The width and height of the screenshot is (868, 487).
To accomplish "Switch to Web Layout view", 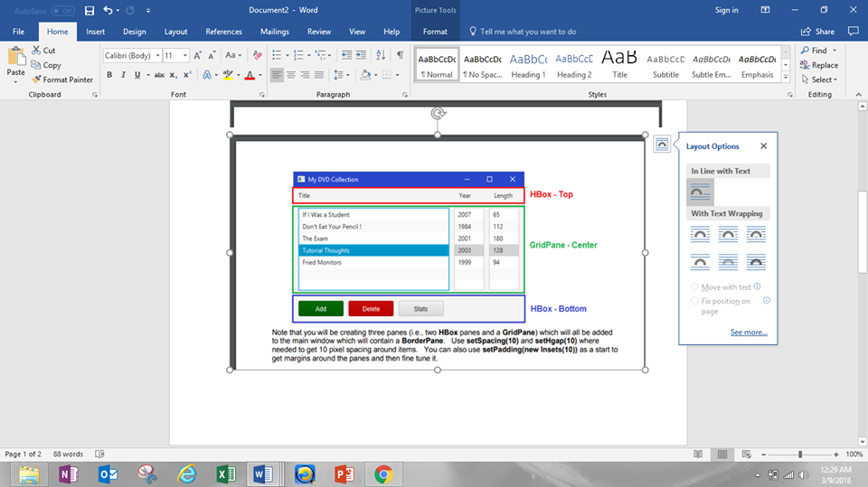I will click(746, 454).
